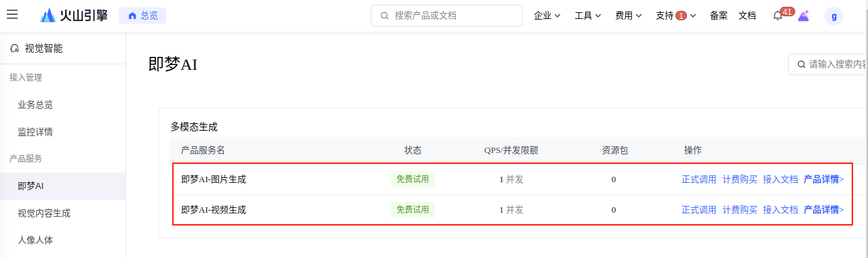Click the magnifier icon in top search box

(x=384, y=16)
